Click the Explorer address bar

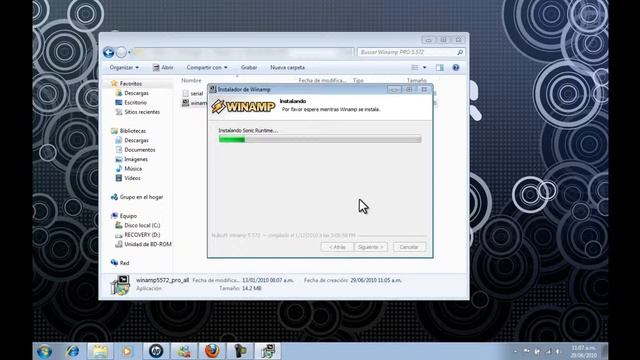pyautogui.click(x=243, y=52)
